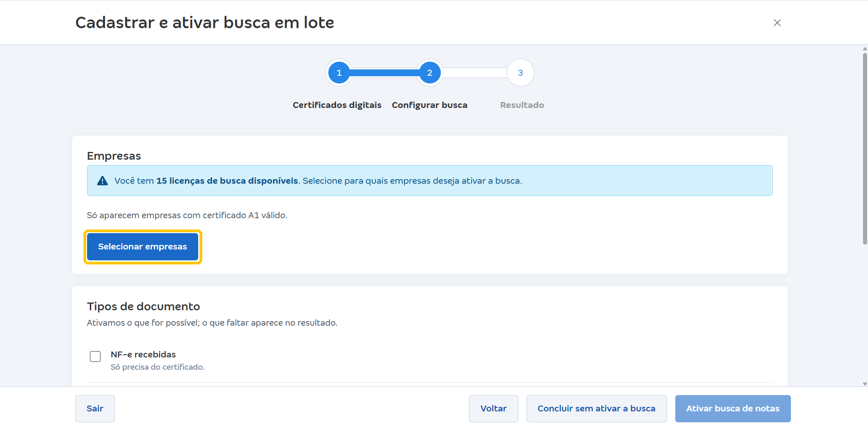Click the vertical scrollbar thumb
Screen dimensions: 868x430
pos(865,149)
